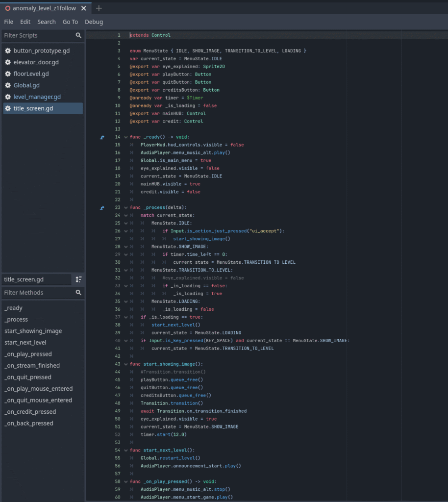Close the anomaly_level_z1follow tab
This screenshot has width=448, height=502.
[84, 8]
